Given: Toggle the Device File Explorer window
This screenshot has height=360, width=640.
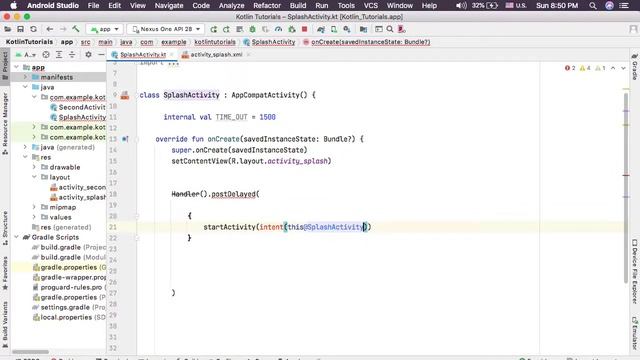Looking at the screenshot, I should (635, 271).
